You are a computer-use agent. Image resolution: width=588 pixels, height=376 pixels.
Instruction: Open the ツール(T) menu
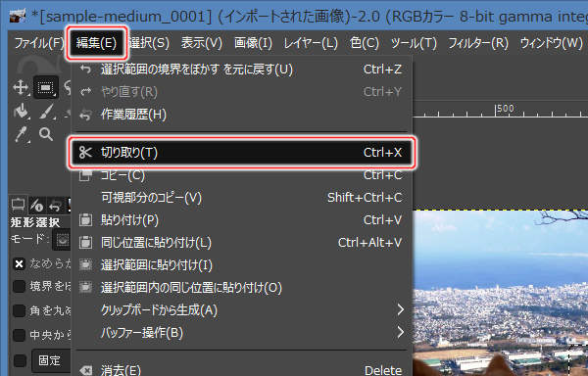click(x=414, y=43)
